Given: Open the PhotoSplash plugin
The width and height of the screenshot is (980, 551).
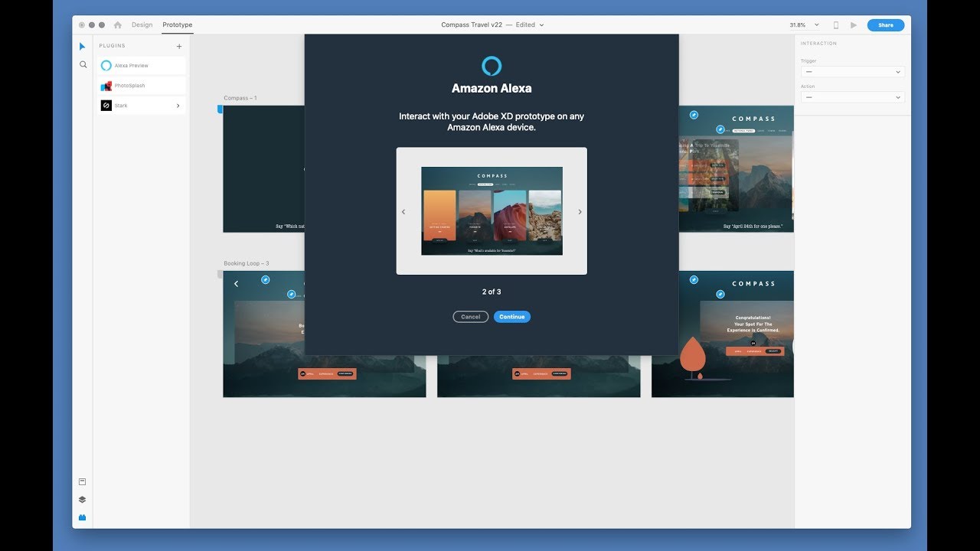Looking at the screenshot, I should (142, 86).
